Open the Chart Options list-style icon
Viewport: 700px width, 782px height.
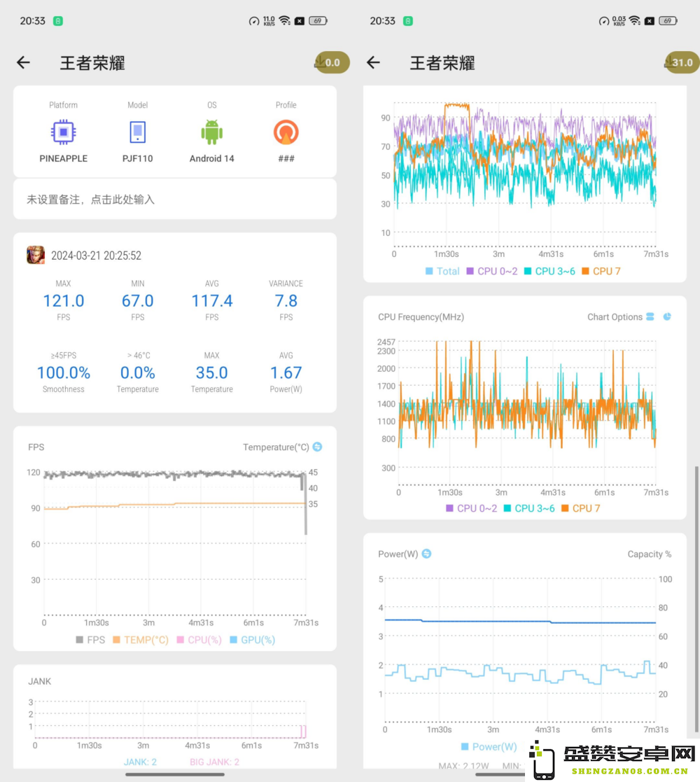pyautogui.click(x=650, y=316)
